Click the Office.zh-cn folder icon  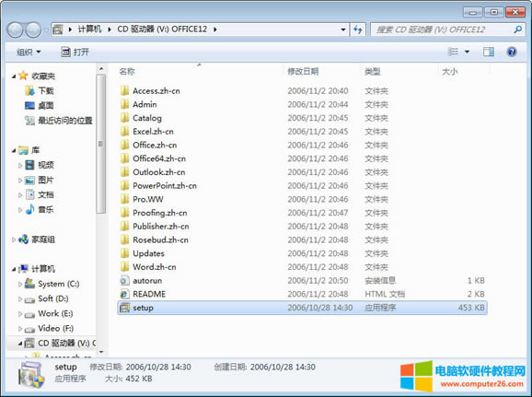tap(125, 145)
